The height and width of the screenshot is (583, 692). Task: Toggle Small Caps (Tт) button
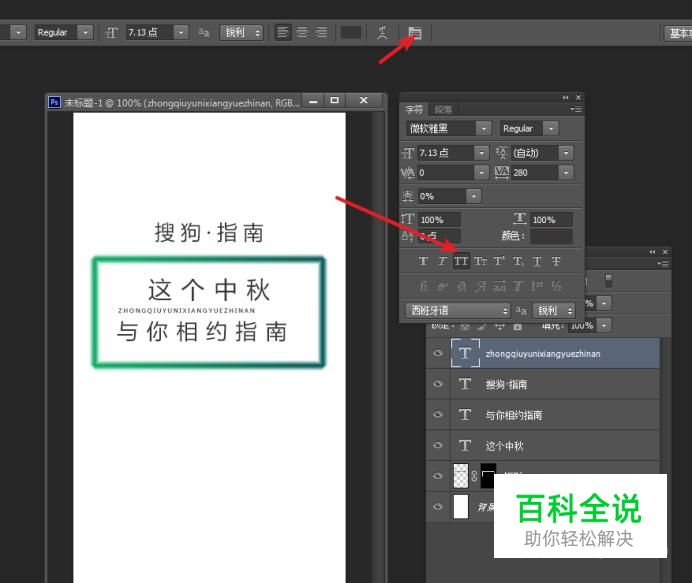tap(480, 261)
